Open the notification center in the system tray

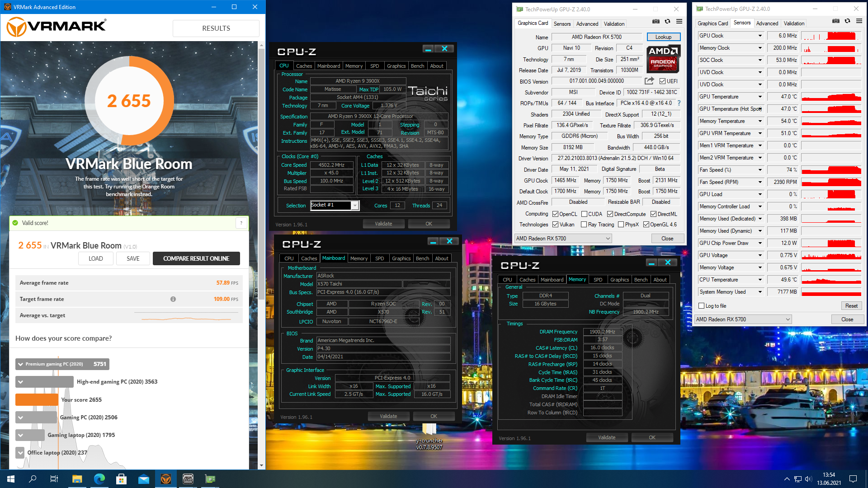click(853, 479)
